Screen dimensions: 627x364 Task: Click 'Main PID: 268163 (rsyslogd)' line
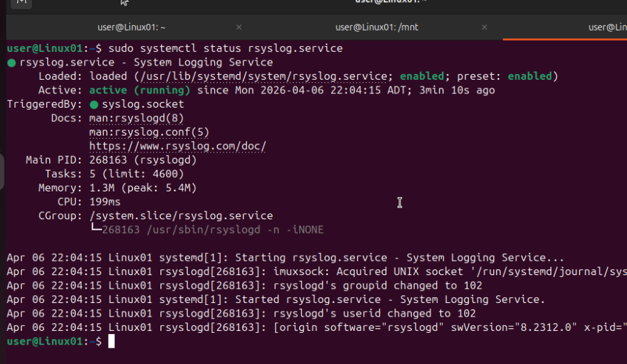pos(111,160)
